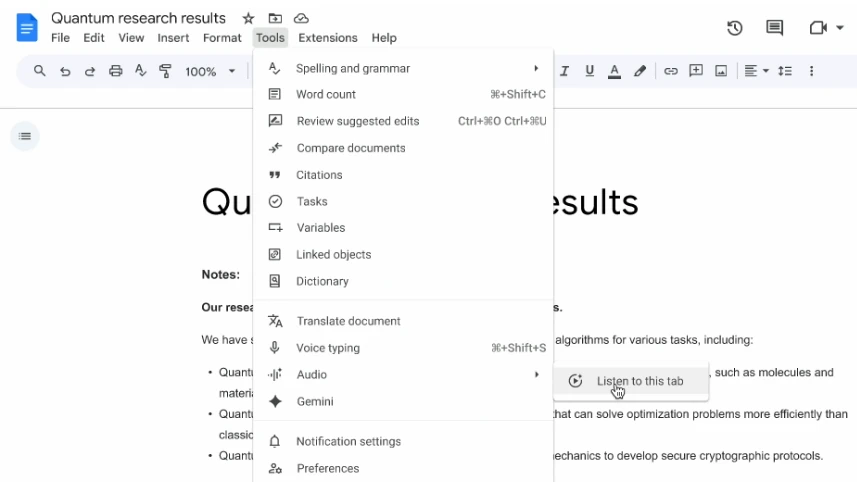Open the Extensions menu
The image size is (857, 482).
point(327,38)
